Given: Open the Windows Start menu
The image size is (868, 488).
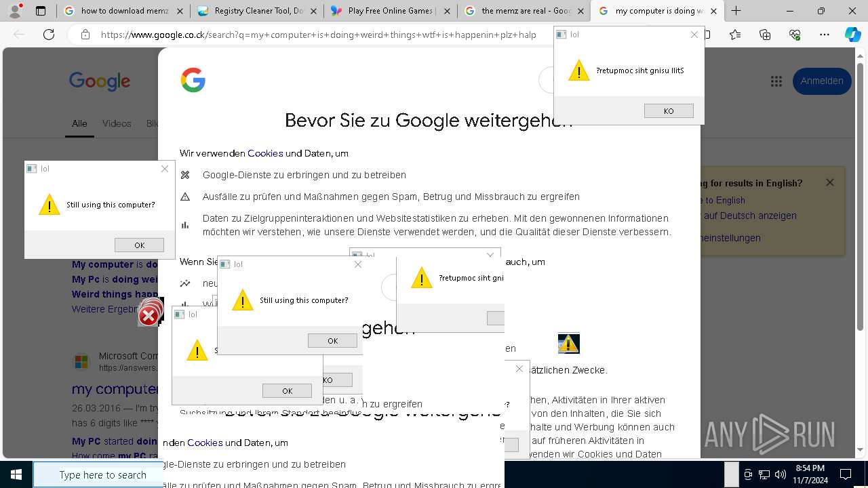Looking at the screenshot, I should [16, 474].
